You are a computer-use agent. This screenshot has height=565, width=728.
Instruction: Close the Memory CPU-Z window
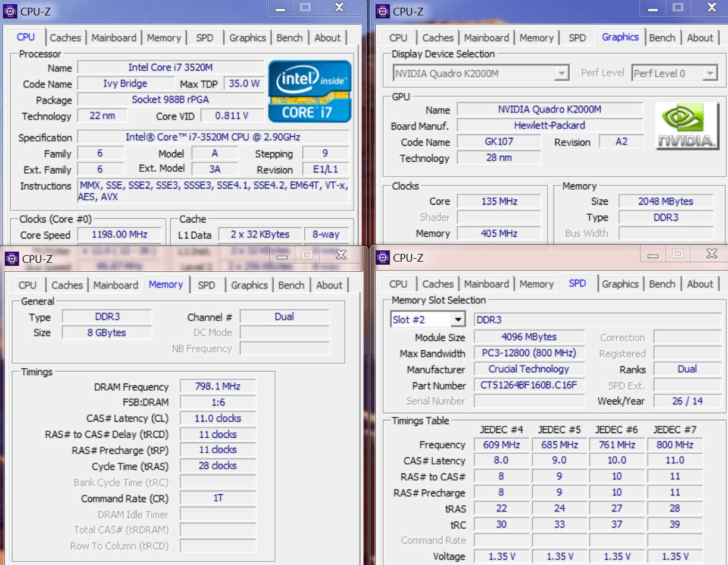click(x=340, y=255)
